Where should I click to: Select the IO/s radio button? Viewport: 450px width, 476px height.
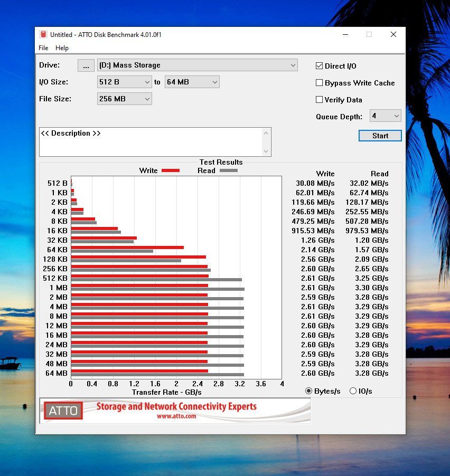tap(353, 391)
